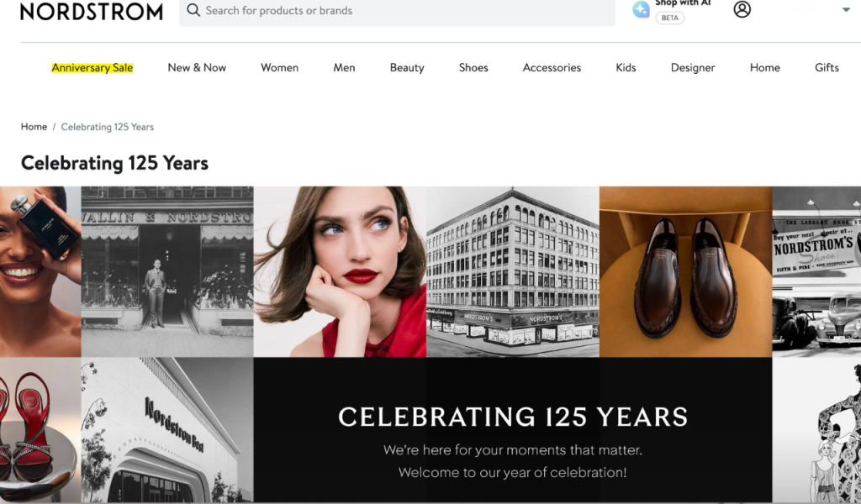Click the Wallin & Nordstrom storefront photo
Screen dimensions: 861x504
[x=167, y=272]
